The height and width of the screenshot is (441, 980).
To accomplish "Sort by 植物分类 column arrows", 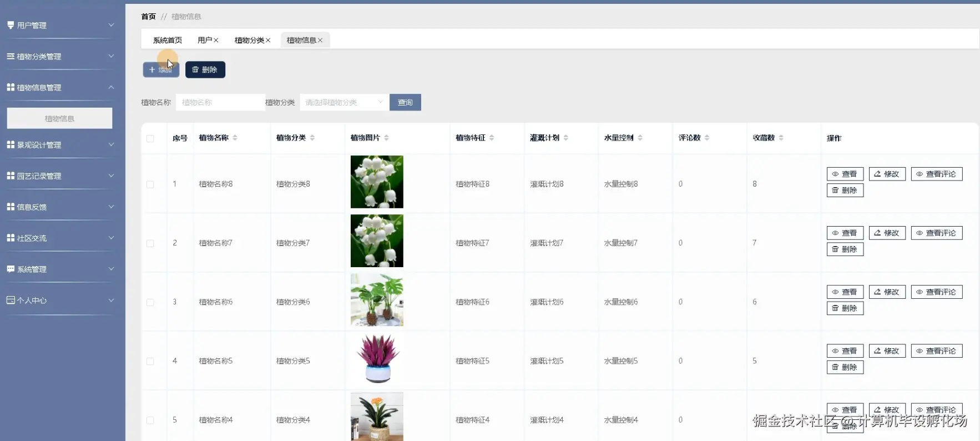I will click(312, 138).
